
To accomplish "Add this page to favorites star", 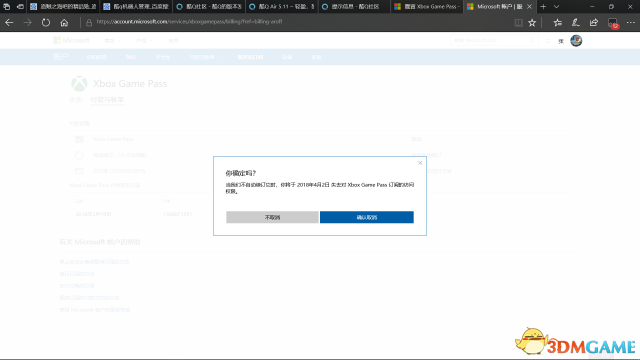I will click(x=532, y=23).
